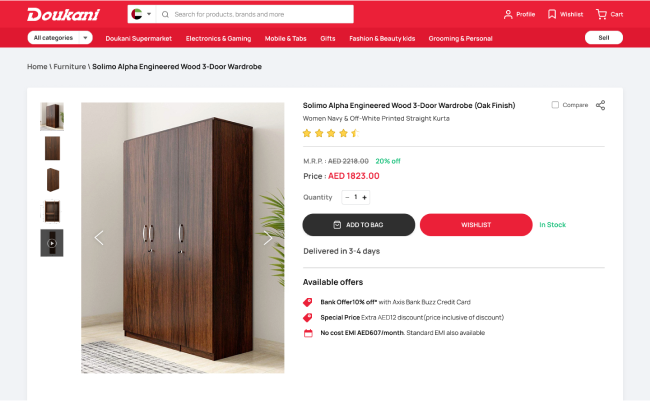The width and height of the screenshot is (651, 401).
Task: Show previous product image with left arrow
Action: pyautogui.click(x=99, y=238)
